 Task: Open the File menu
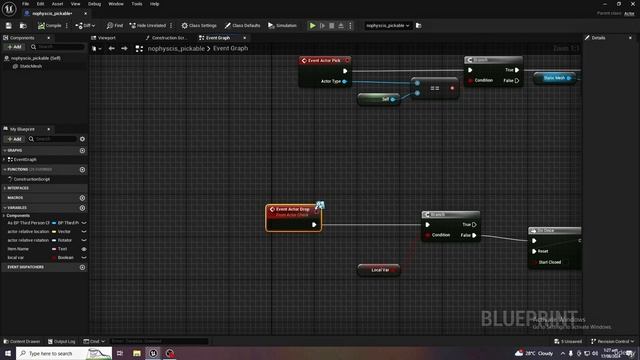point(25,4)
